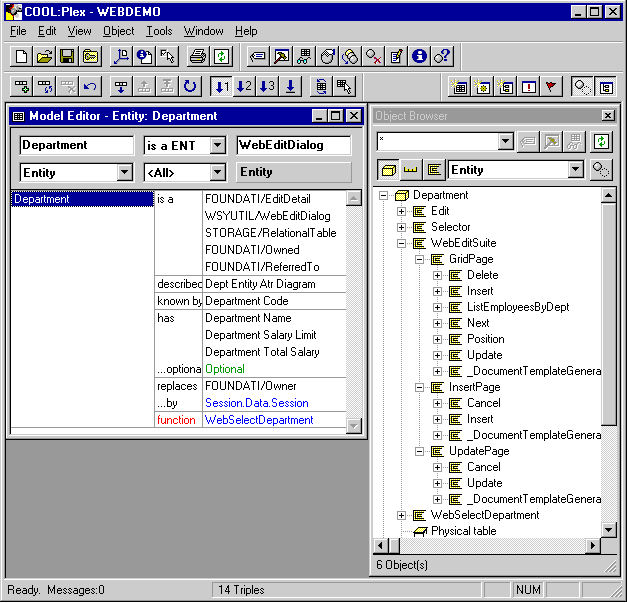
Task: Click the notepad with pencil icon
Action: coord(396,56)
